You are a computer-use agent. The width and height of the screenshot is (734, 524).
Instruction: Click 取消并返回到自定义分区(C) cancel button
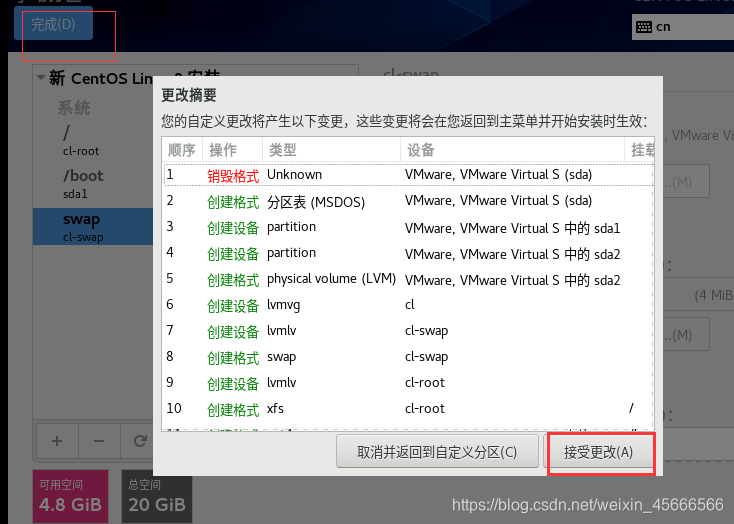[437, 452]
